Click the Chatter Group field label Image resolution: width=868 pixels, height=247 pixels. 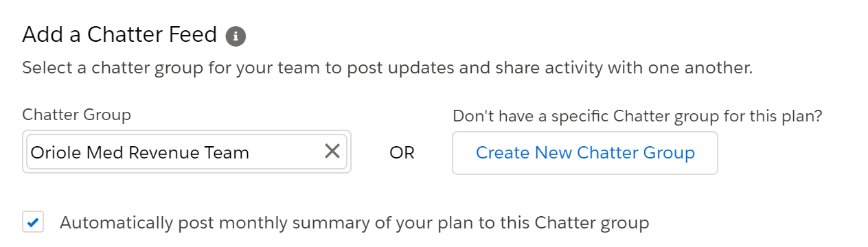tap(77, 115)
